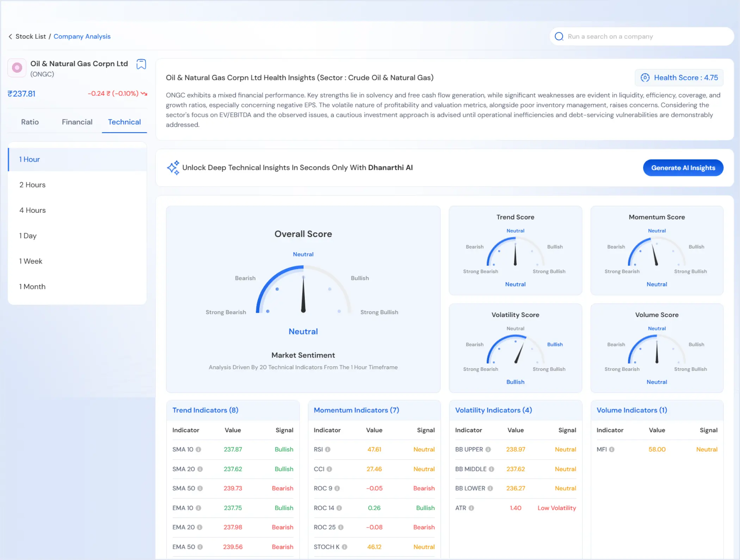The image size is (740, 560).
Task: Click the ROC 9 info icon
Action: [337, 489]
